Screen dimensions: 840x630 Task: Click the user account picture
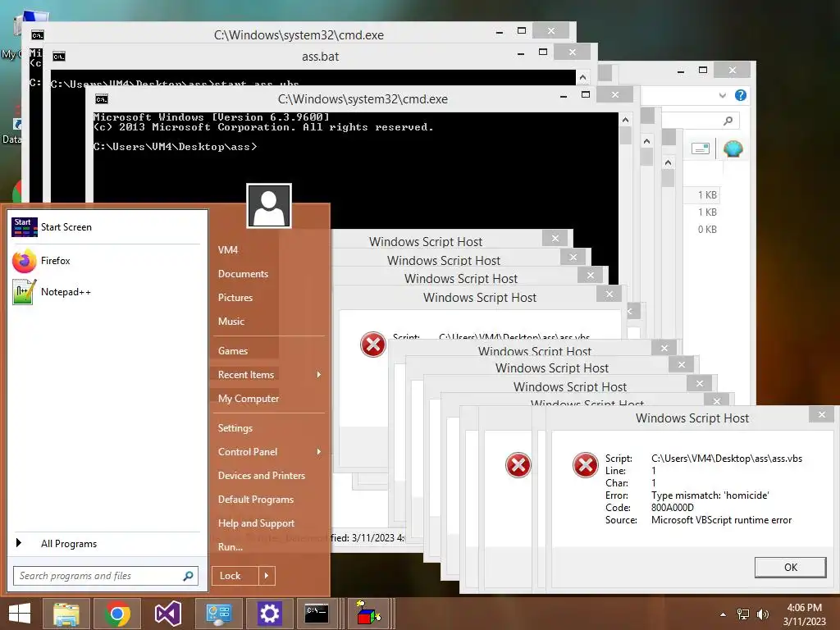pos(269,206)
